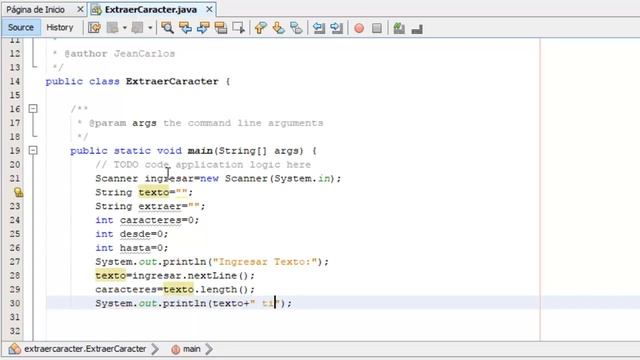Stop macro recording square button

pos(377,28)
